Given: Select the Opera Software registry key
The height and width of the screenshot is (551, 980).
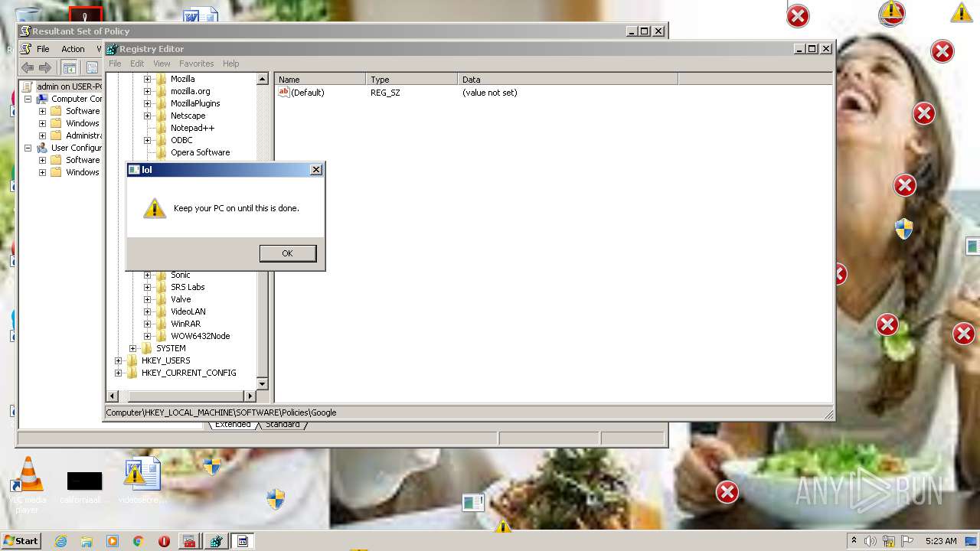Looking at the screenshot, I should (x=200, y=152).
